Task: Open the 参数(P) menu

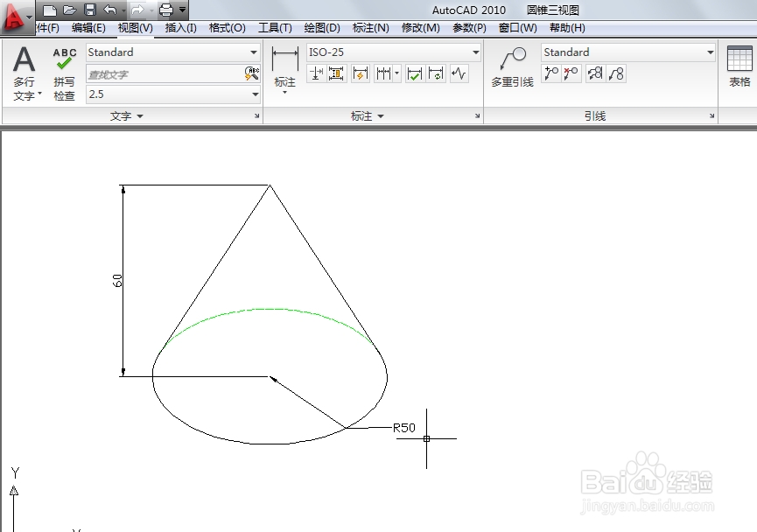Action: 469,28
